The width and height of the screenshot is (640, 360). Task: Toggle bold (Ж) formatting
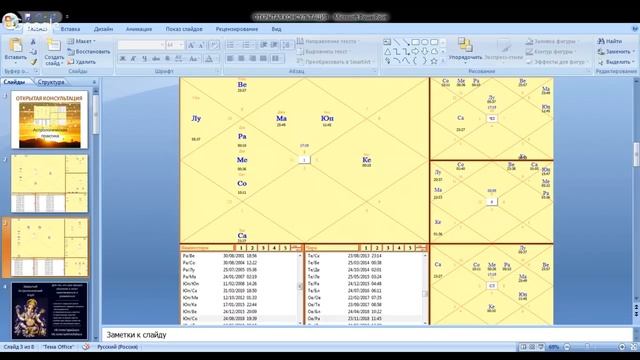pyautogui.click(x=123, y=59)
